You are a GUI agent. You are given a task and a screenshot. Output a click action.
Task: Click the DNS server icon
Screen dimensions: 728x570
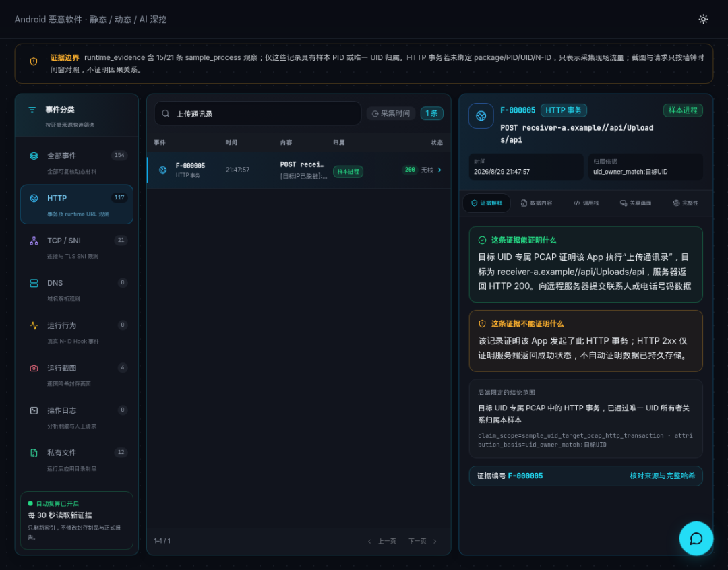pyautogui.click(x=34, y=283)
